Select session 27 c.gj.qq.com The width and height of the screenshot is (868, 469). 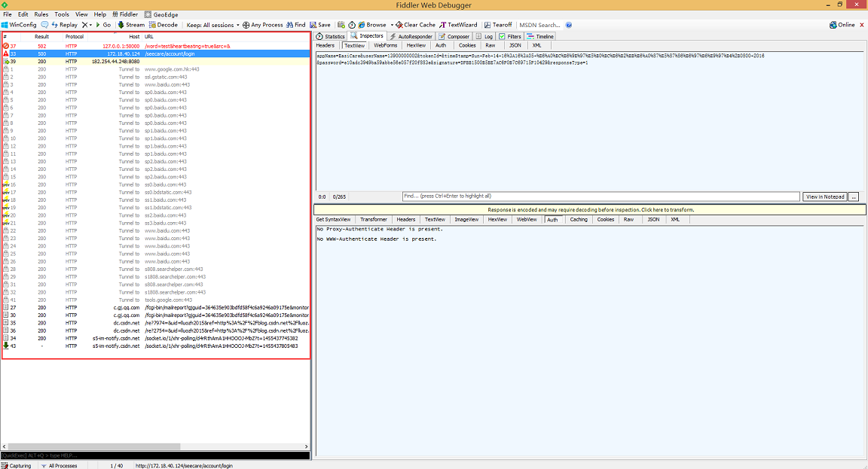click(x=155, y=307)
